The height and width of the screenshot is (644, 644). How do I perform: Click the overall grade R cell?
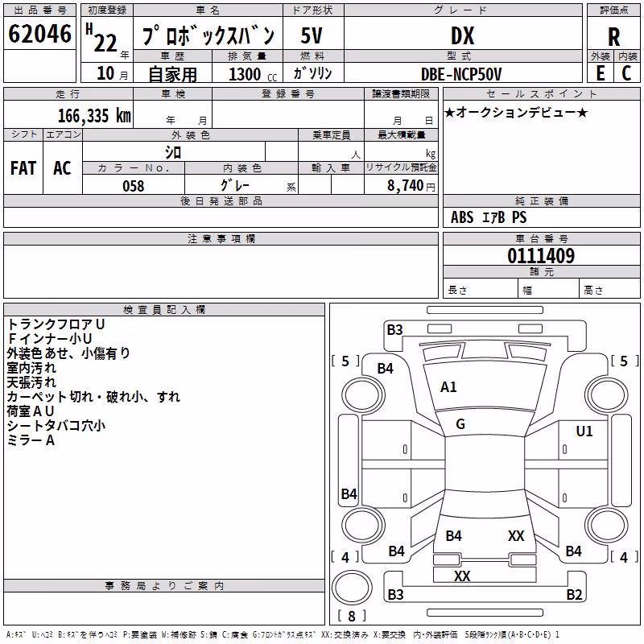pyautogui.click(x=613, y=36)
